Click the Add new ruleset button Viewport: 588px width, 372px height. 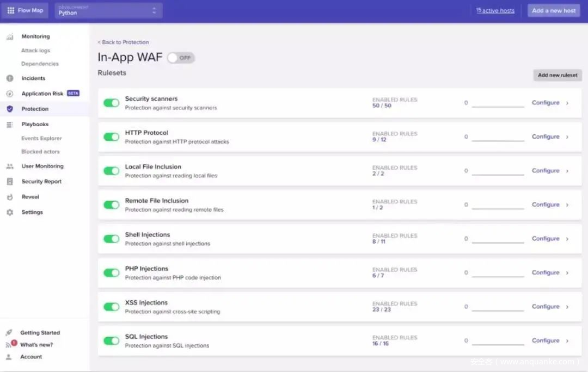coord(557,75)
